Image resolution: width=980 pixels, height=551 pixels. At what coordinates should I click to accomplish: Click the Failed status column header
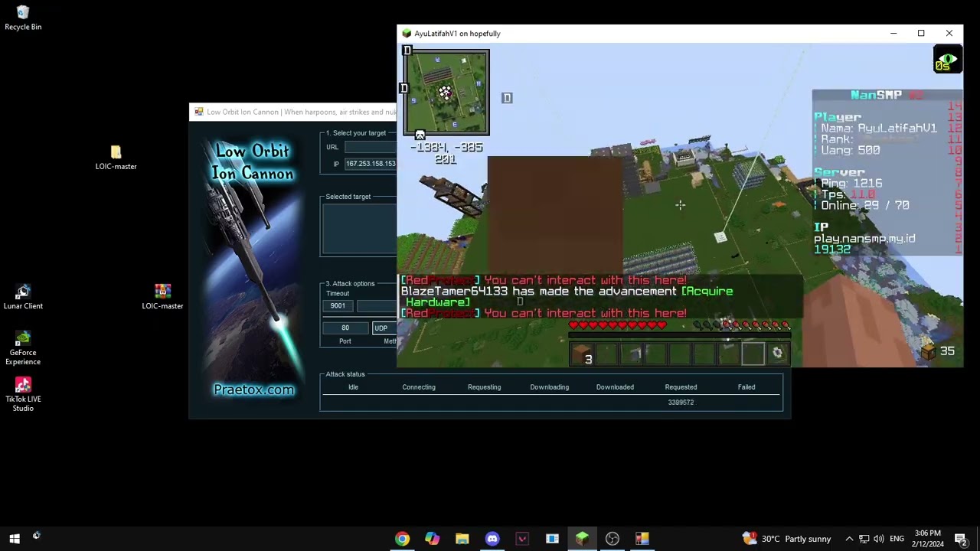click(746, 387)
